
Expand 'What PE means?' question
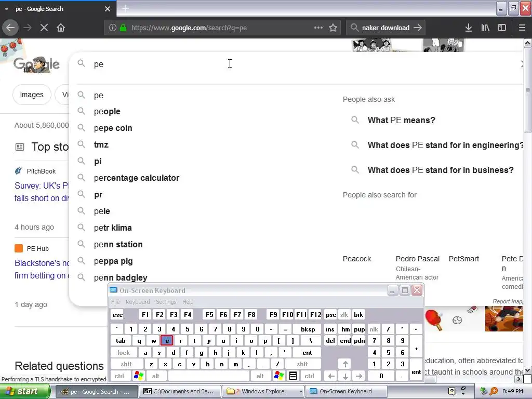[401, 120]
